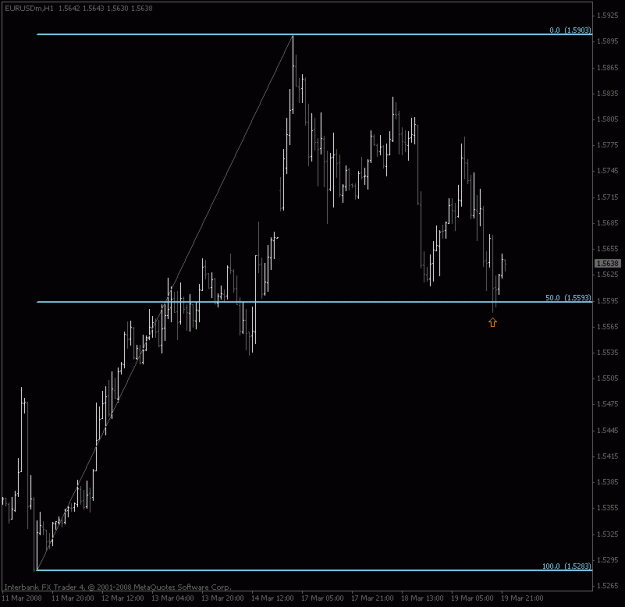Viewport: 625px width, 607px height.
Task: Click the Fibonacci 50.0 (1.5593) level label
Action: pyautogui.click(x=568, y=298)
